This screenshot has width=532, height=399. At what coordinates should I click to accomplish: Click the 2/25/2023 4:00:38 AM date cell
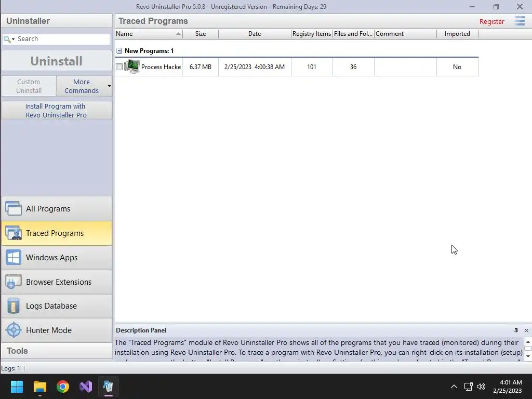tap(255, 67)
